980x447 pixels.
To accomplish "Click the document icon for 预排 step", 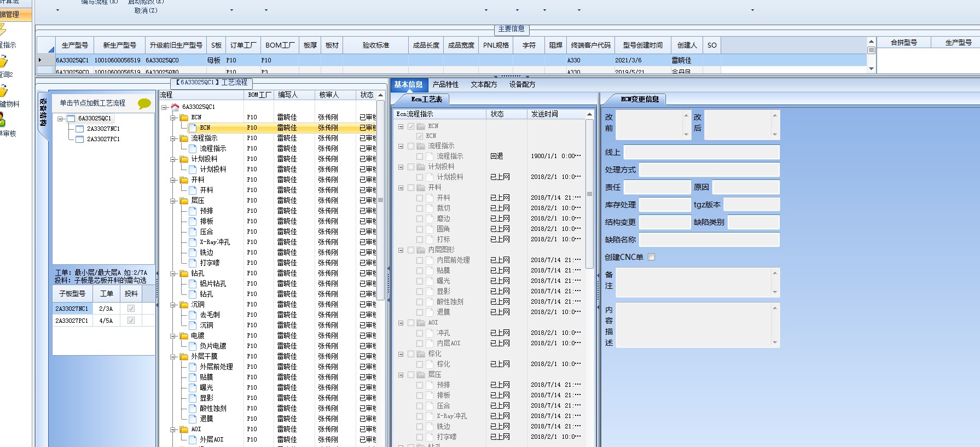I will point(193,211).
